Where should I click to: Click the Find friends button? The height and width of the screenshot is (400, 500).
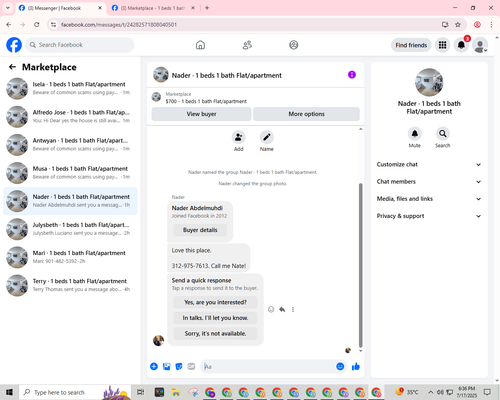pos(411,45)
